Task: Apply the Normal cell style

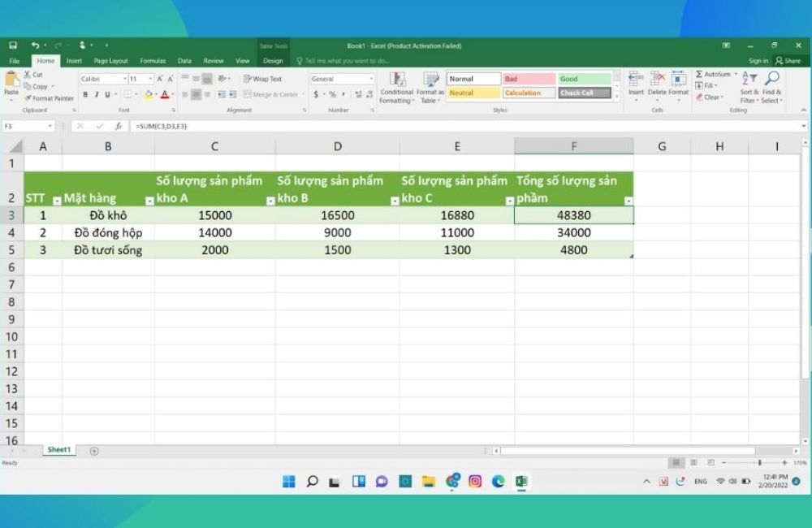Action: pyautogui.click(x=473, y=79)
